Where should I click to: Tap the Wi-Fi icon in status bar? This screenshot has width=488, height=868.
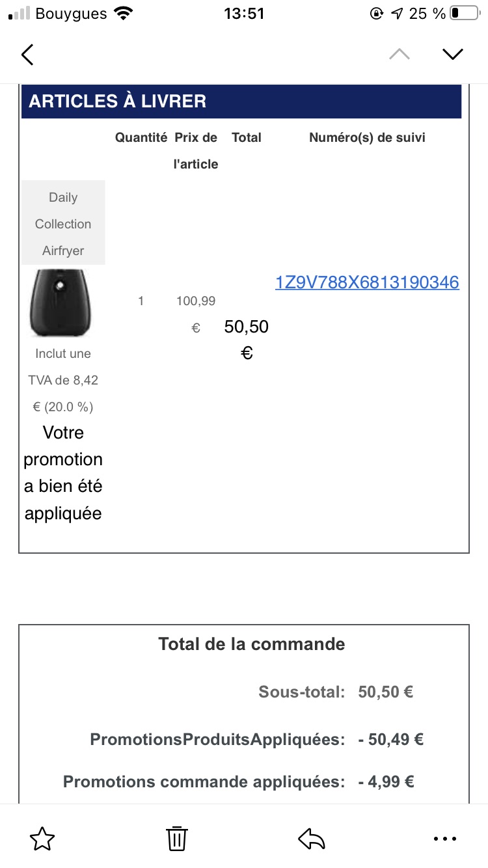pos(122,13)
